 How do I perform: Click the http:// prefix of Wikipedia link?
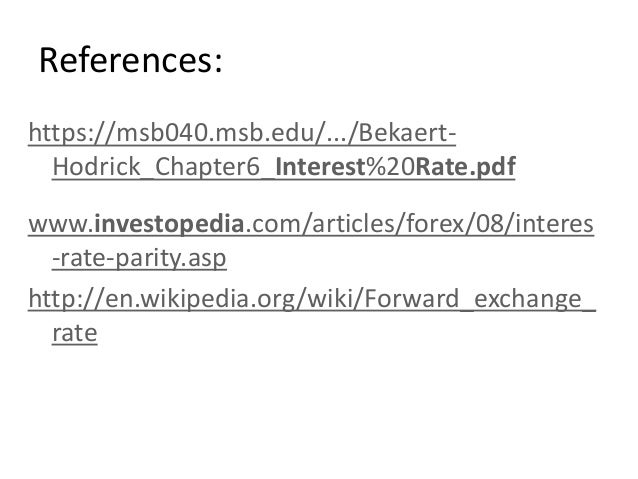pyautogui.click(x=67, y=299)
